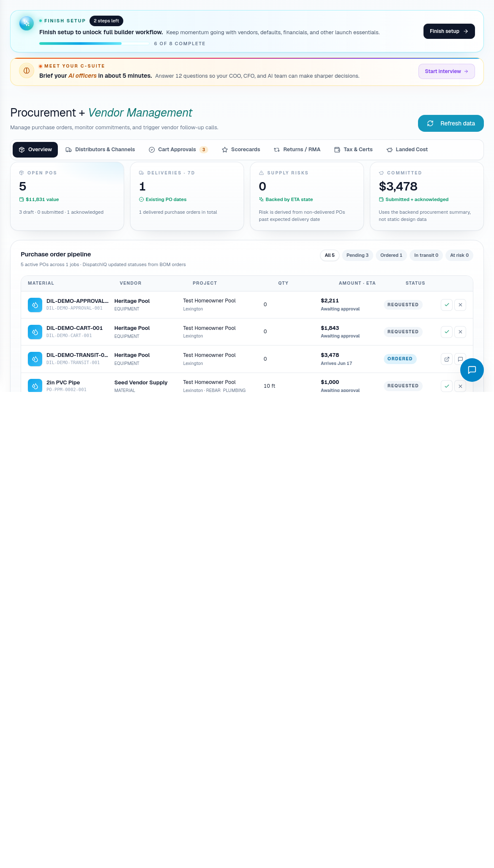Click the Open POs box icon
The width and height of the screenshot is (494, 868).
coord(22,173)
